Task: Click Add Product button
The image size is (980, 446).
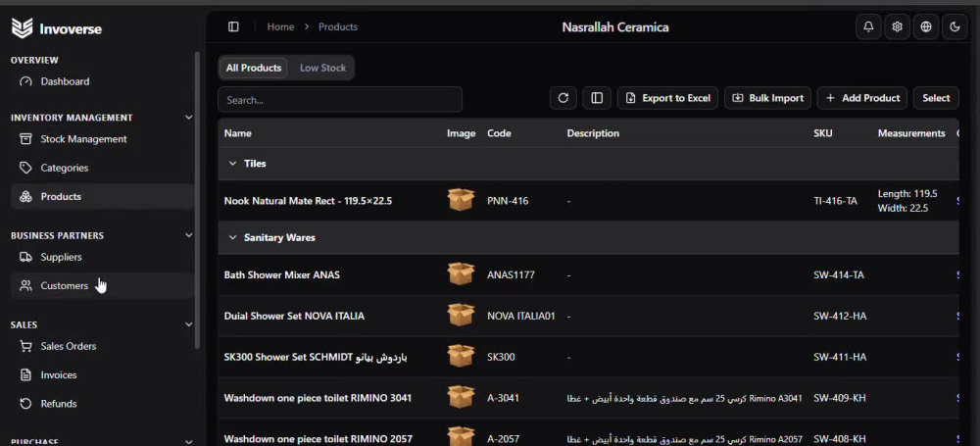Action: pyautogui.click(x=861, y=98)
